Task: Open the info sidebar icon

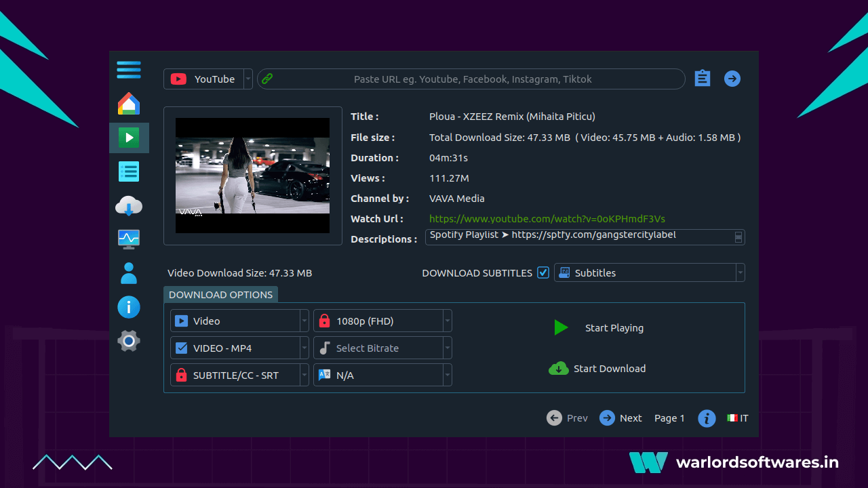Action: (x=129, y=307)
